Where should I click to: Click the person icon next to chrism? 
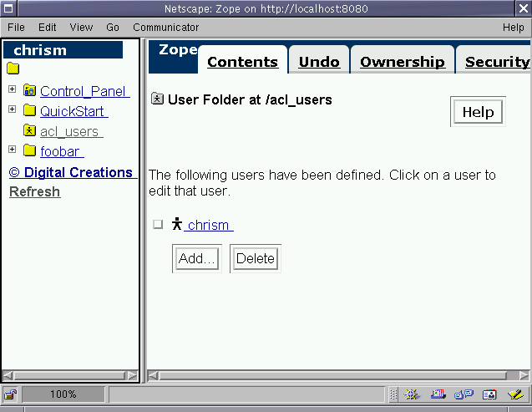coord(177,224)
